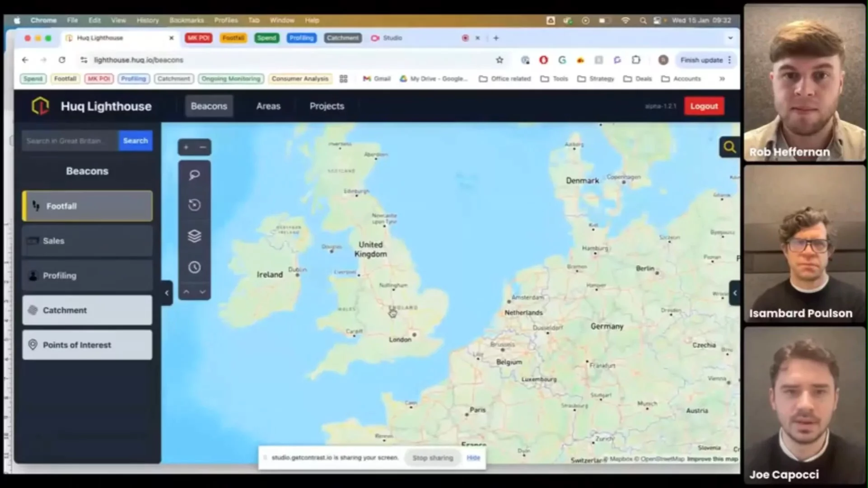Select the Footfall beacon in sidebar
This screenshot has width=868, height=488.
pyautogui.click(x=87, y=206)
